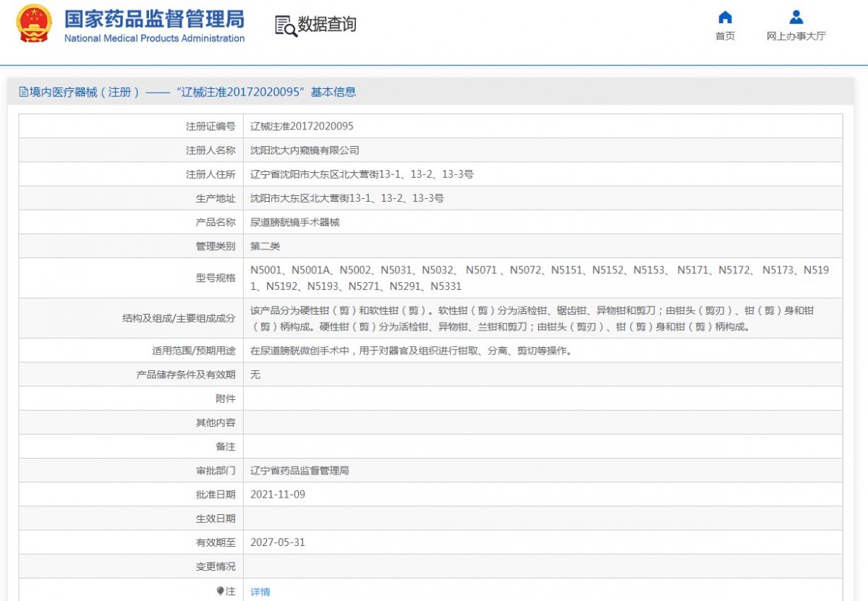Click the 批准日期 row label
The height and width of the screenshot is (601, 868).
pyautogui.click(x=216, y=495)
